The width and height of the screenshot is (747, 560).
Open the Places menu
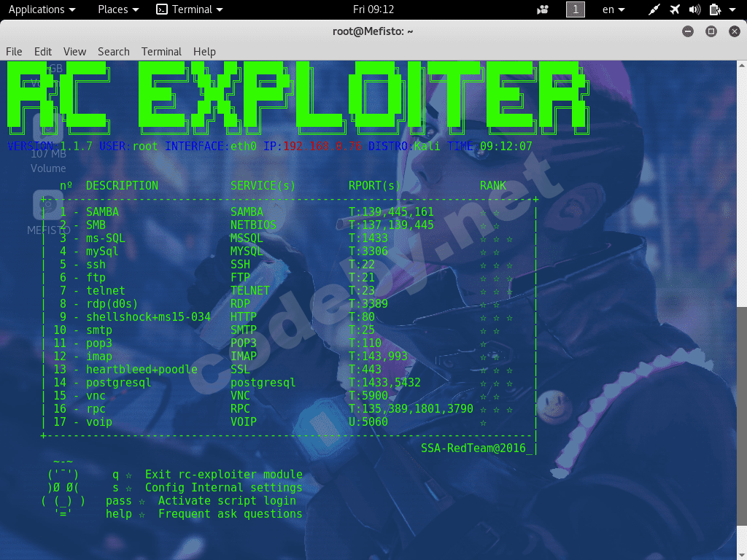(x=118, y=9)
